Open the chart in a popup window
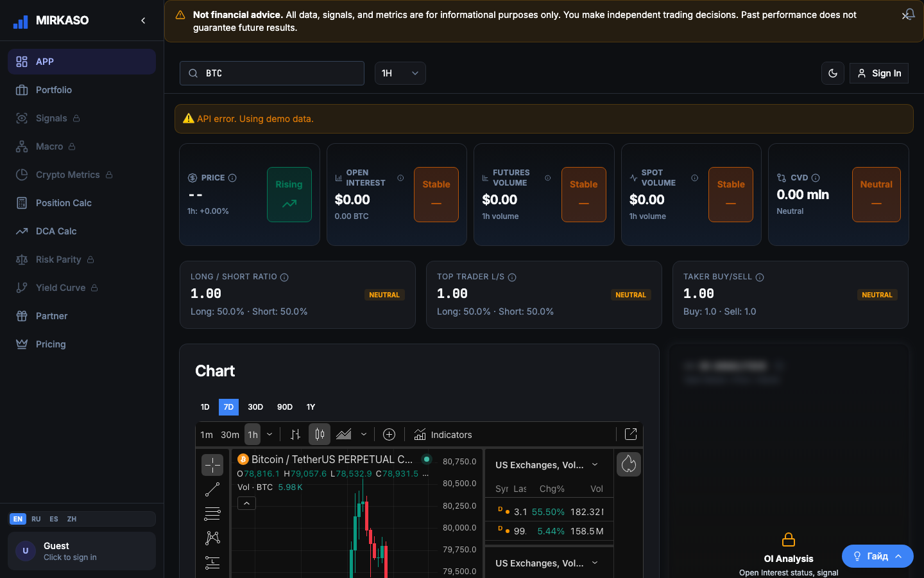This screenshot has width=924, height=578. tap(631, 434)
